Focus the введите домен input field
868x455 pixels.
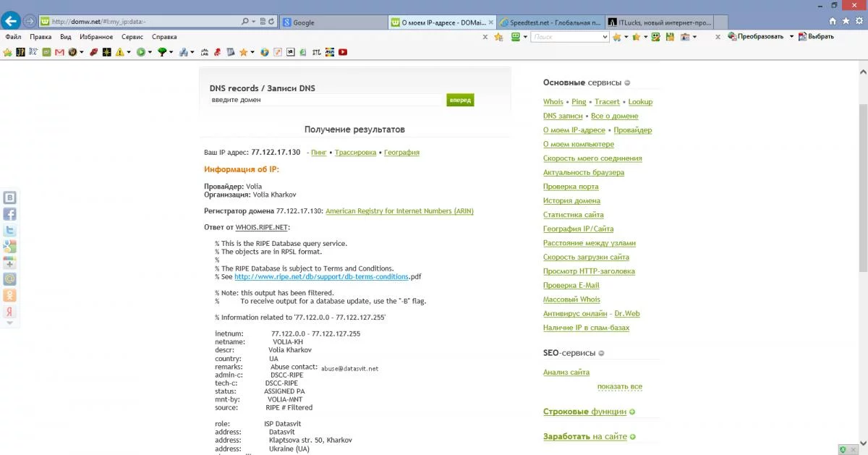[x=325, y=100]
